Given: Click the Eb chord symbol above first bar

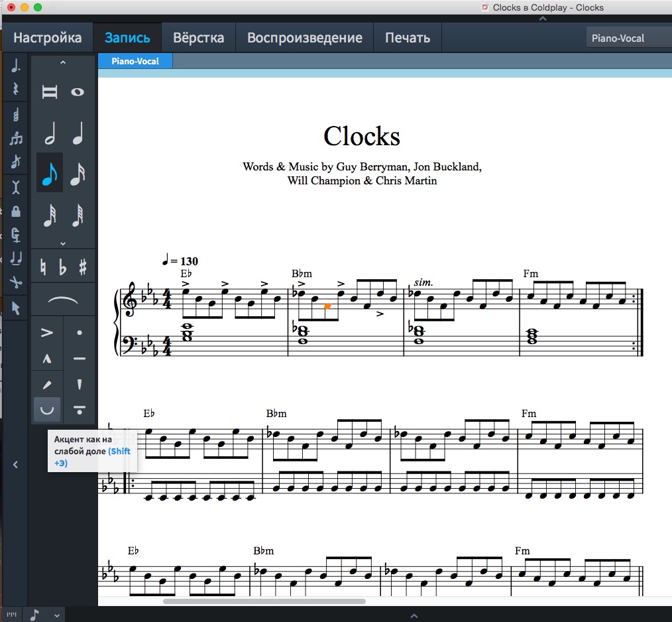Looking at the screenshot, I should click(x=186, y=273).
